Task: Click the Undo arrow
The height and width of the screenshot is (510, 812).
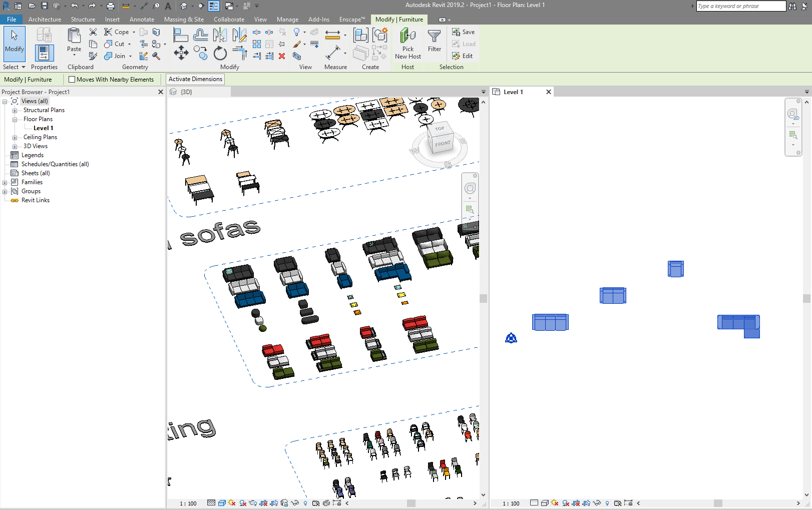Action: pyautogui.click(x=74, y=6)
